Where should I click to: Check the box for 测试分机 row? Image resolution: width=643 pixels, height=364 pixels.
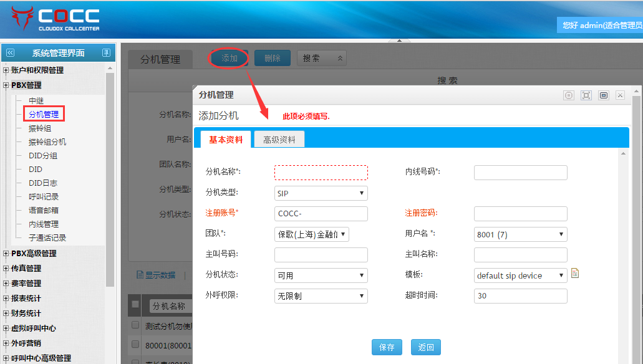coord(135,325)
